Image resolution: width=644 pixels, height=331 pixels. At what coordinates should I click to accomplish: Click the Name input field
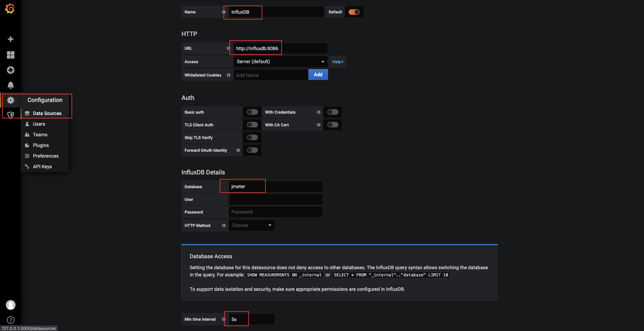click(x=276, y=12)
